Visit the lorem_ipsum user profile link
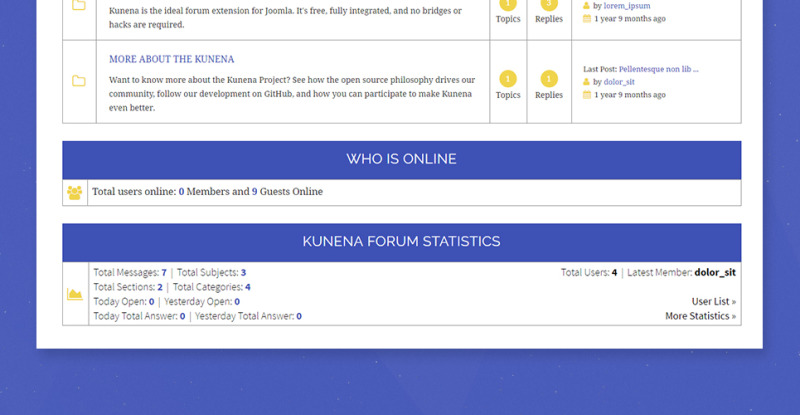Viewport: 800px width, 415px height. pyautogui.click(x=627, y=6)
